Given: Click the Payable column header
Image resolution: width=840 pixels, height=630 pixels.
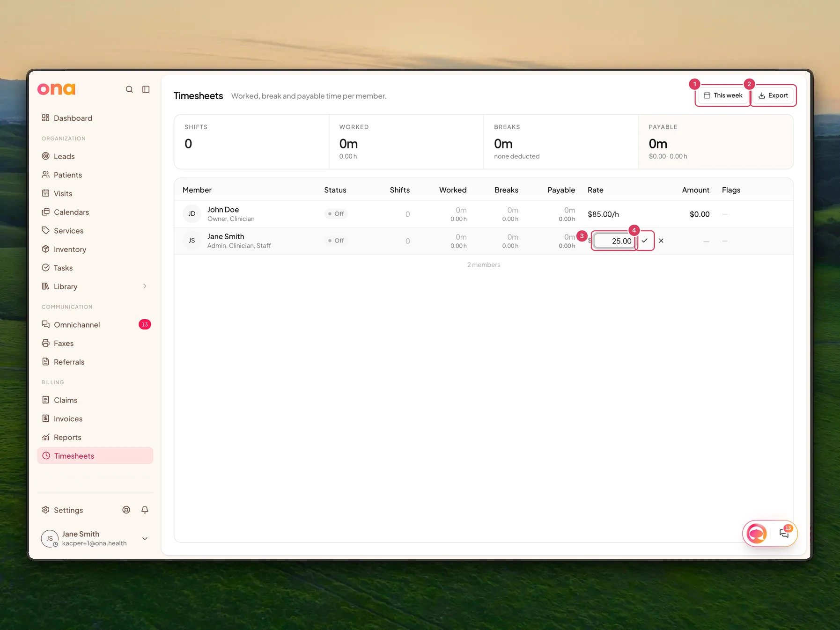Looking at the screenshot, I should (x=561, y=190).
